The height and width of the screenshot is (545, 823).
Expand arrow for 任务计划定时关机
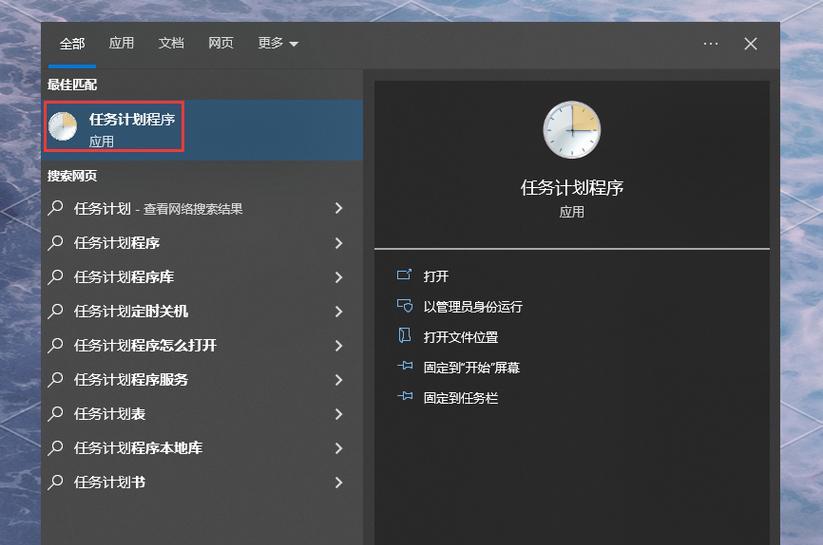[x=339, y=311]
